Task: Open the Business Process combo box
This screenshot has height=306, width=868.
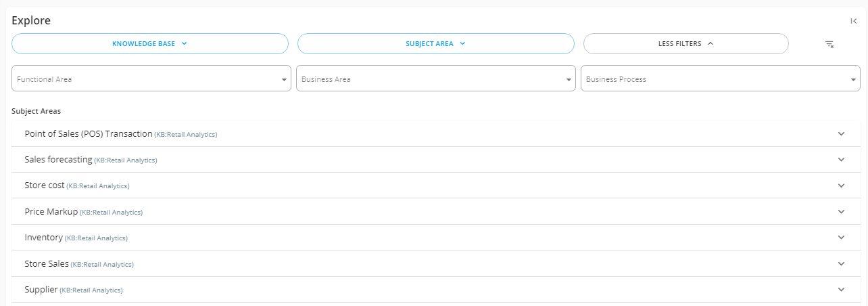Action: click(721, 79)
